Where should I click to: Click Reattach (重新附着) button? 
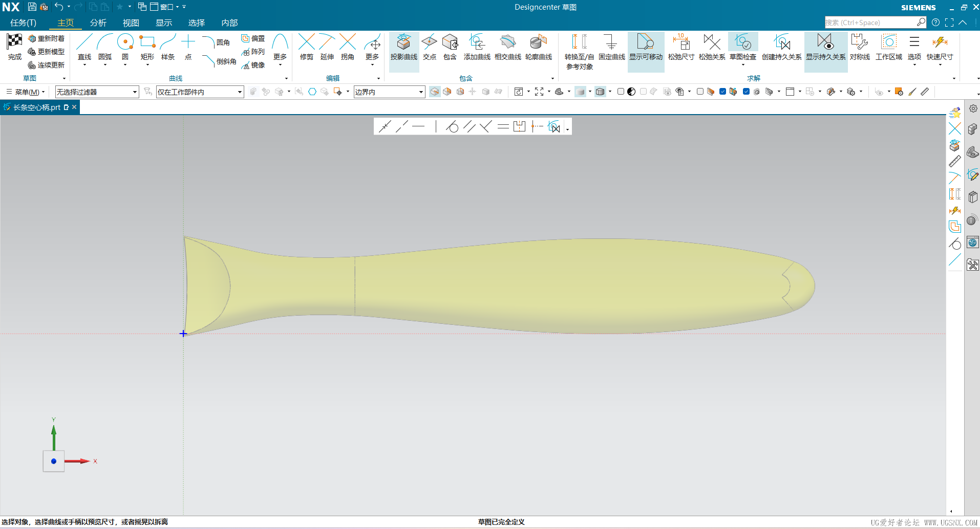pos(47,38)
